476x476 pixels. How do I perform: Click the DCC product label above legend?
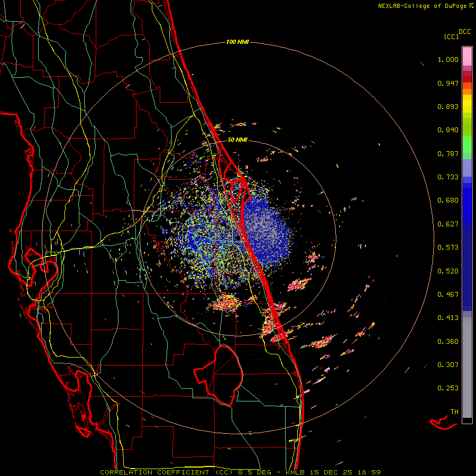[x=465, y=32]
